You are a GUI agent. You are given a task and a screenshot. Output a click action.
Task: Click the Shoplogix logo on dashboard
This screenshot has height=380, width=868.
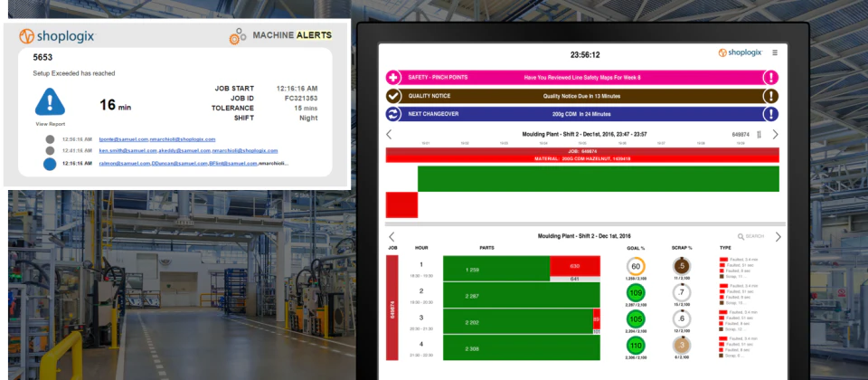(741, 52)
